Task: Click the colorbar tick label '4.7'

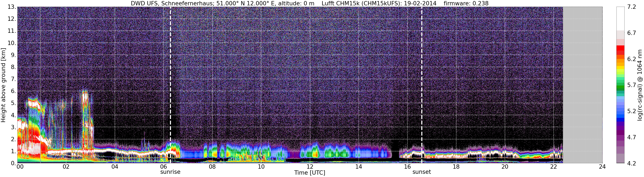Action: 632,137
